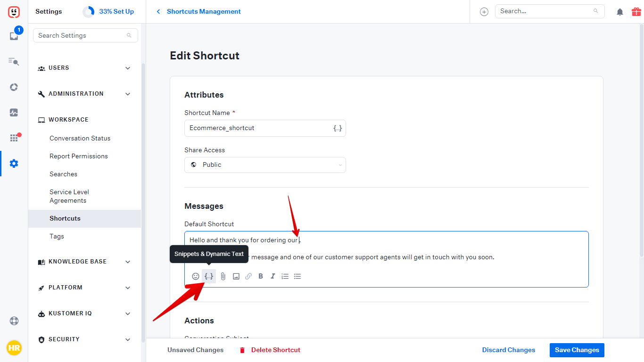Click the Kustomer logo icon
Image resolution: width=644 pixels, height=362 pixels.
[14, 12]
